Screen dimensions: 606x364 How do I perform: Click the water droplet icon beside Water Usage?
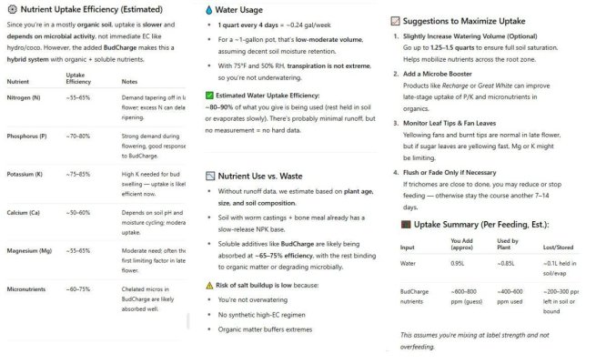point(208,10)
